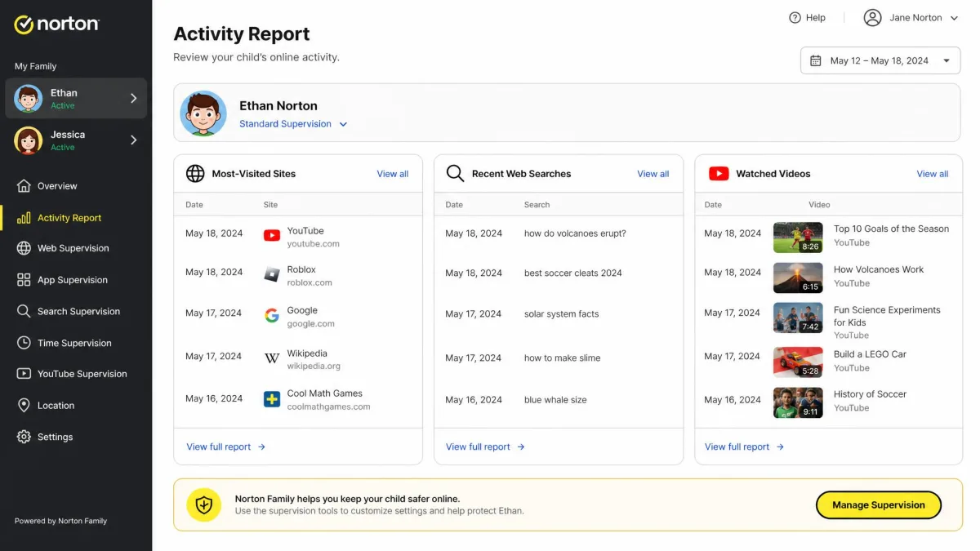This screenshot has height=551, width=980.
Task: Click the Cool Math Games favicon
Action: click(x=272, y=399)
